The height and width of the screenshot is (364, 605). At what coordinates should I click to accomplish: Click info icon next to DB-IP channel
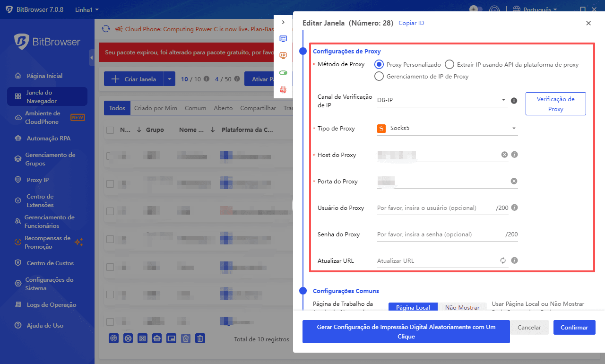(x=514, y=101)
